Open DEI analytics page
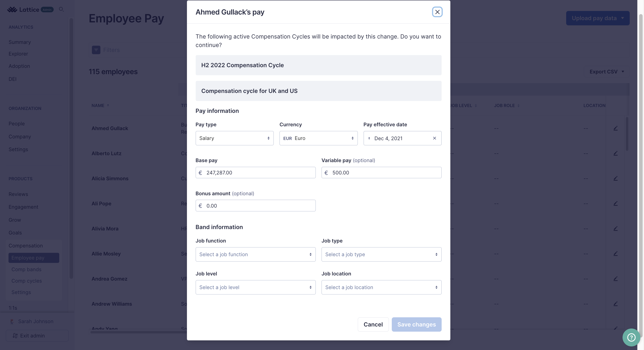Viewport: 644px width, 350px height. (x=13, y=79)
